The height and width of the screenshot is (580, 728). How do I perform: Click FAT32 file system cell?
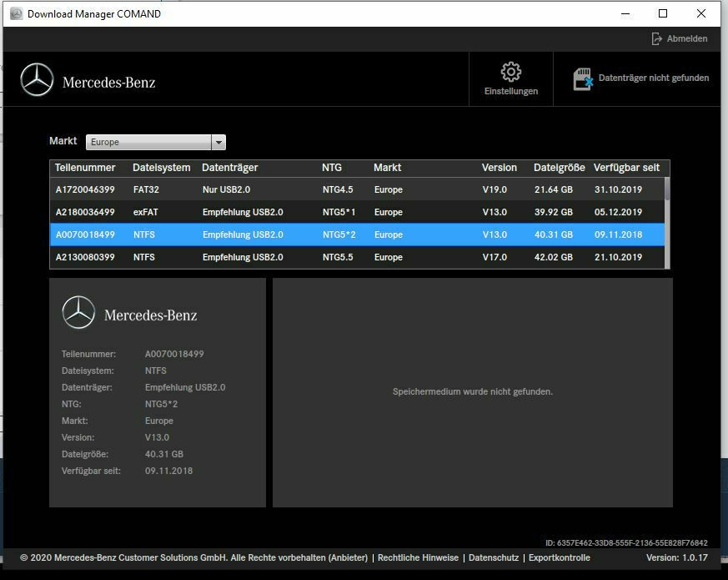(x=146, y=189)
